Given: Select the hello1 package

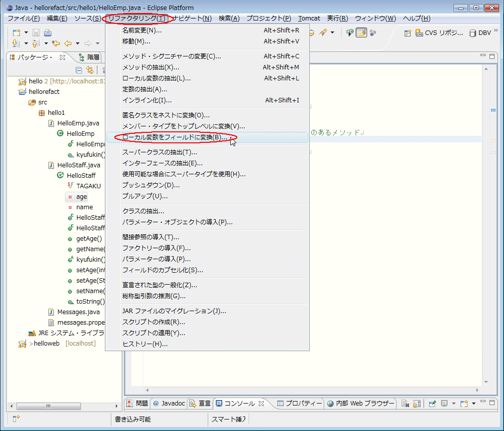Looking at the screenshot, I should point(51,112).
